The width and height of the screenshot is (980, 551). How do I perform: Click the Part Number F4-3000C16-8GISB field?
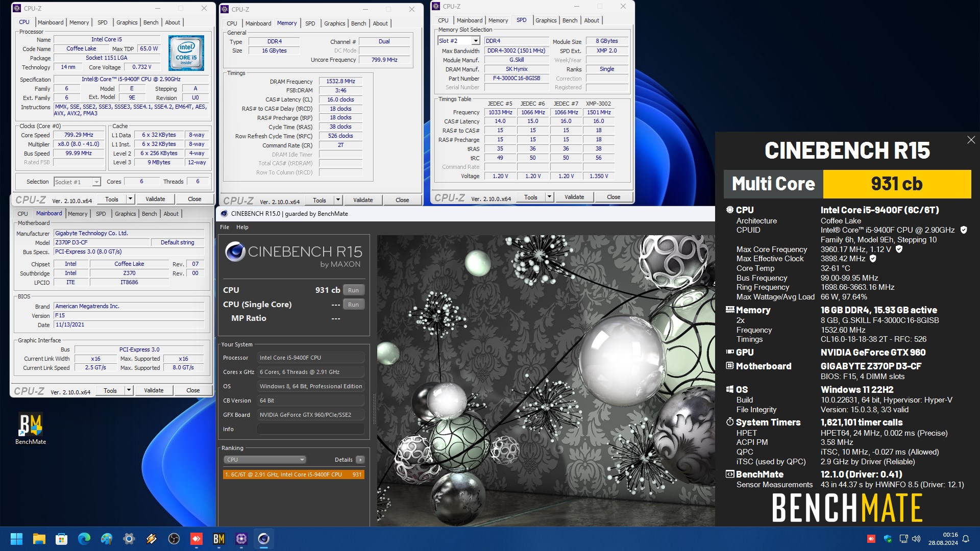(516, 79)
